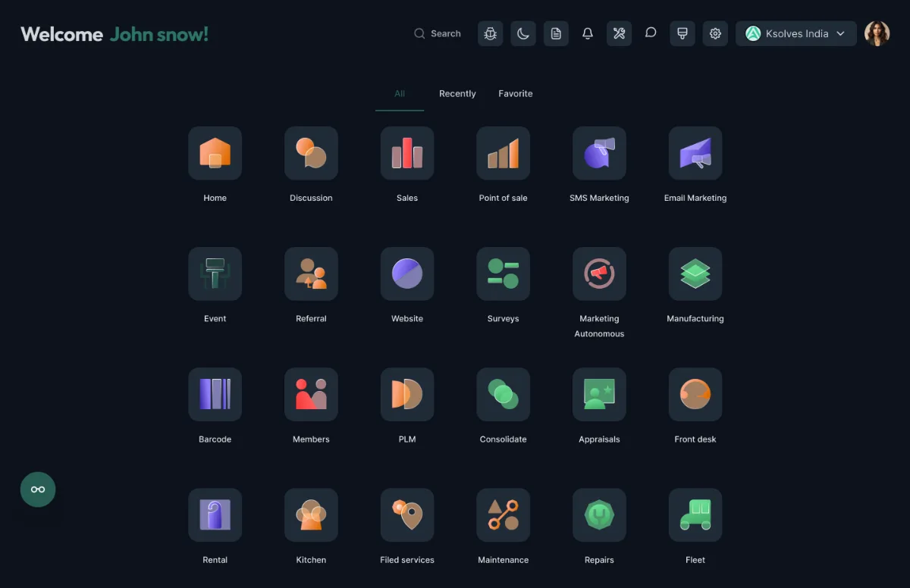910x588 pixels.
Task: Open the Barcode app
Action: [215, 394]
